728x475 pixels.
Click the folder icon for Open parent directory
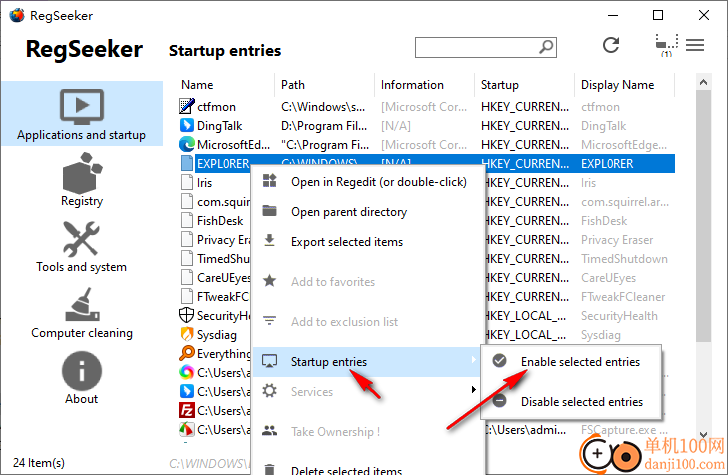270,211
